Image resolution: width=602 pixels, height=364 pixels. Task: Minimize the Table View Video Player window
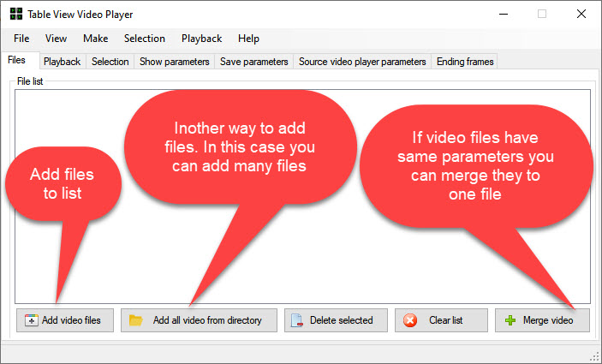tap(504, 15)
